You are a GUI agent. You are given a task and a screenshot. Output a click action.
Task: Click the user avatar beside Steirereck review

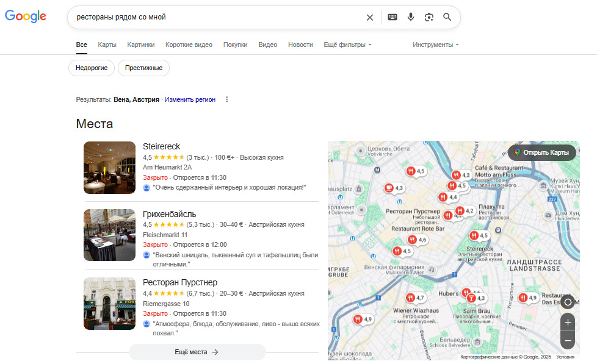pyautogui.click(x=147, y=188)
